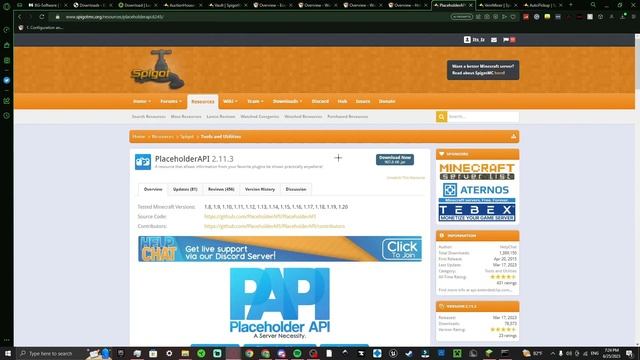The height and width of the screenshot is (360, 640).
Task: Go back with the browser back arrow
Action: click(x=19, y=17)
